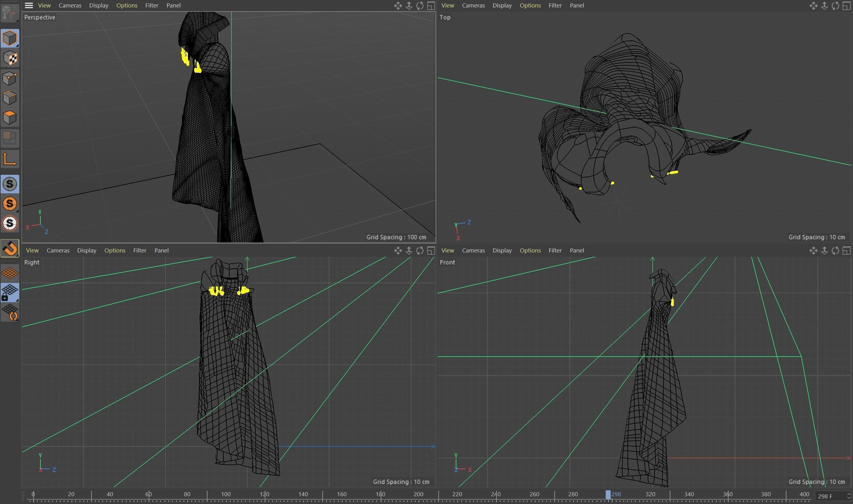The height and width of the screenshot is (504, 853).
Task: Open the Panel menu in Top view
Action: [577, 5]
